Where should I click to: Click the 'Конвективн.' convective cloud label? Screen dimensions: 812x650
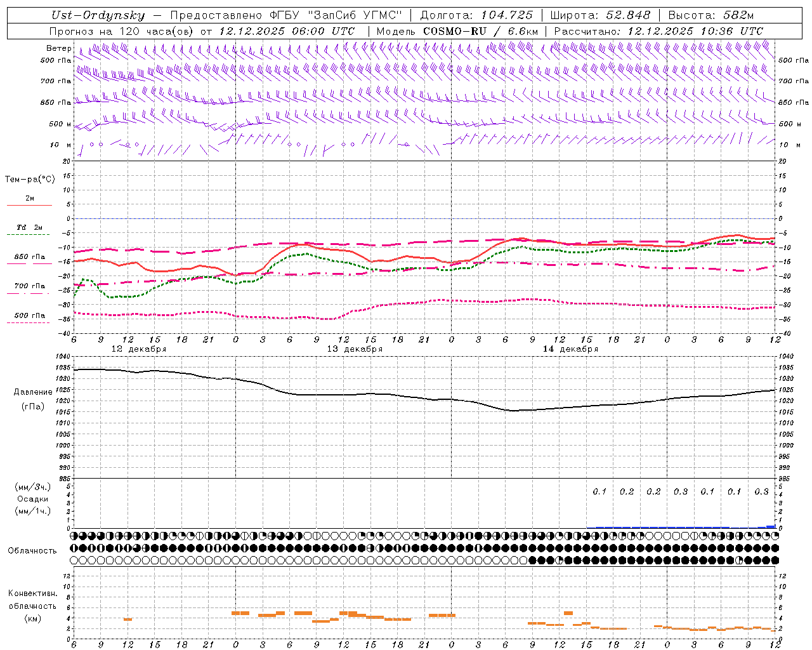pos(32,594)
